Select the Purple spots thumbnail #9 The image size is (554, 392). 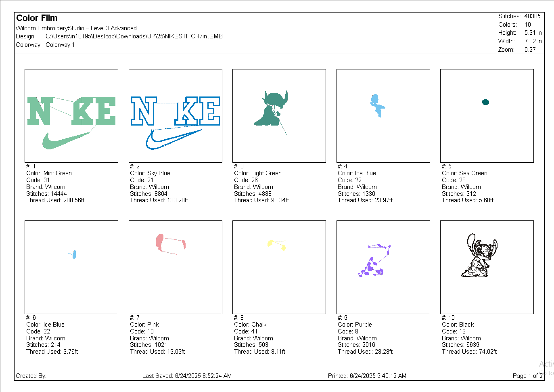click(x=383, y=267)
